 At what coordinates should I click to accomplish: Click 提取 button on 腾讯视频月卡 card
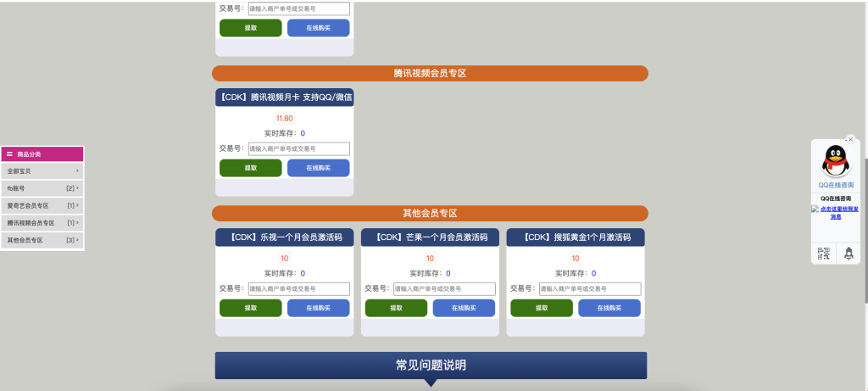coord(251,168)
